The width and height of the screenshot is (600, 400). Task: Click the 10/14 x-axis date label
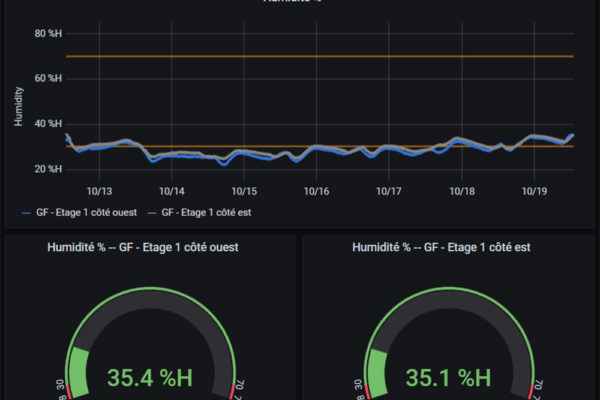172,191
